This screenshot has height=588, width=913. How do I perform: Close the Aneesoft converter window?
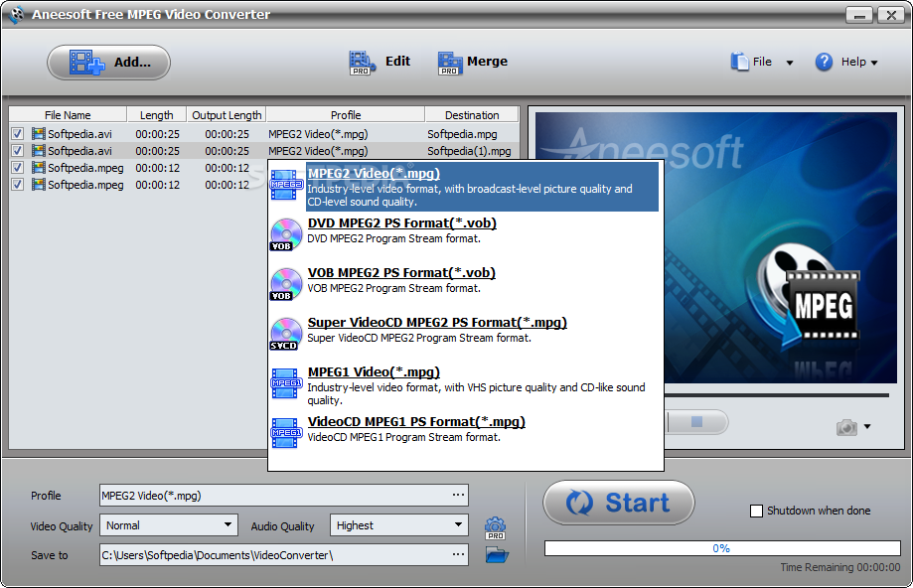(x=891, y=15)
